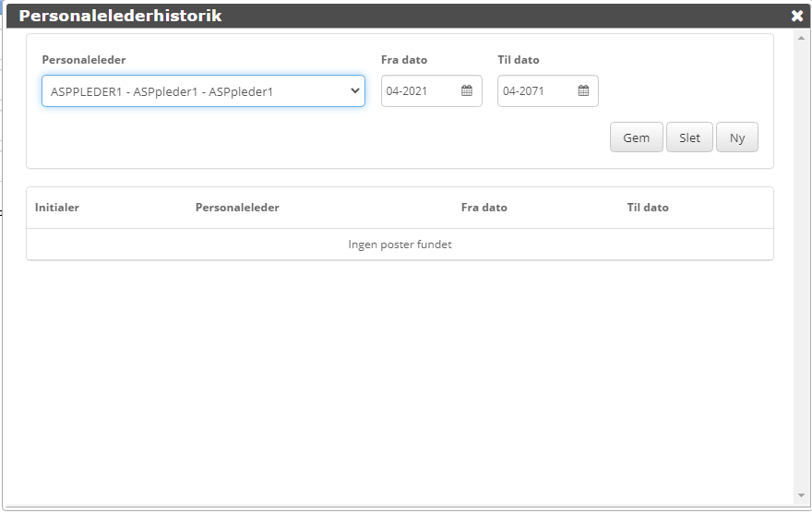Sort by Til dato column header in table
This screenshot has width=812, height=513.
tap(648, 208)
